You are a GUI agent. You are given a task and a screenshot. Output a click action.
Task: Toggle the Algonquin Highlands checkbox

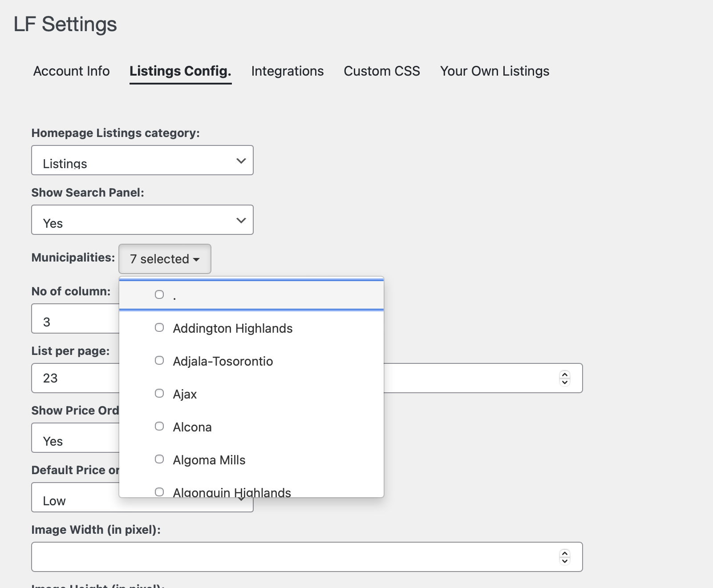159,491
